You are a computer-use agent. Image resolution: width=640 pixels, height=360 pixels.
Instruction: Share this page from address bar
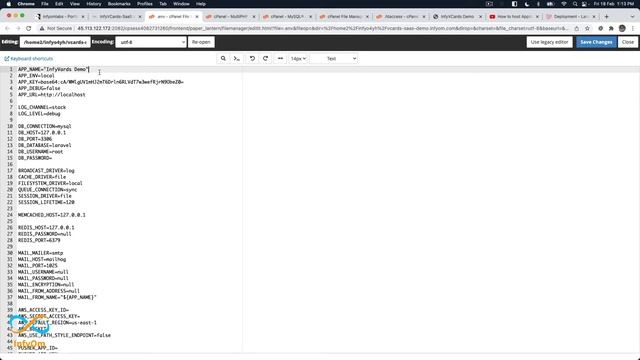(x=577, y=29)
